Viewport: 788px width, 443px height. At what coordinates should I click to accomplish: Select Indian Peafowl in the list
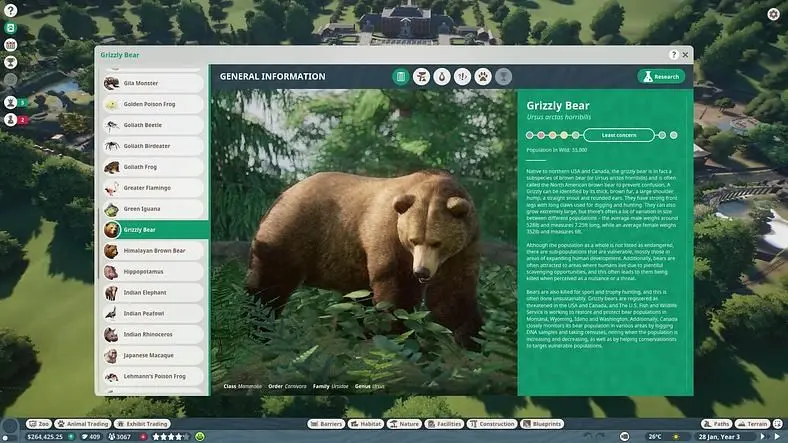pyautogui.click(x=153, y=313)
